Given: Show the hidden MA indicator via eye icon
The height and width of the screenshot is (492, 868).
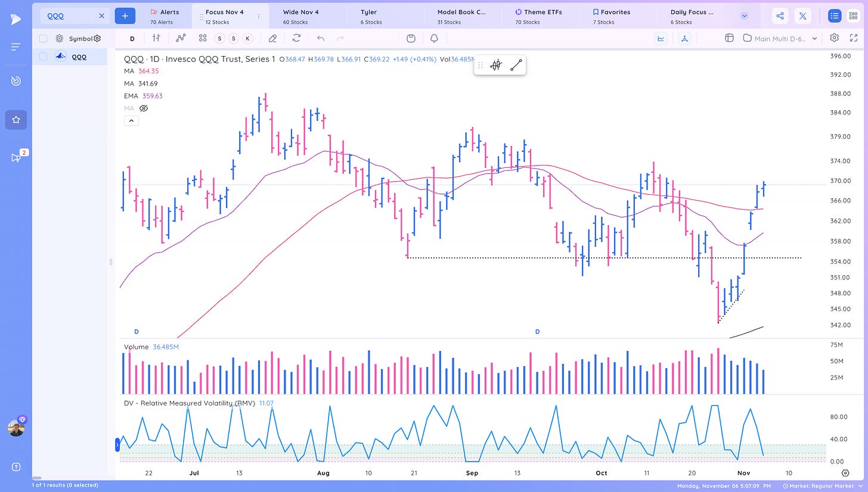Looking at the screenshot, I should pyautogui.click(x=143, y=108).
